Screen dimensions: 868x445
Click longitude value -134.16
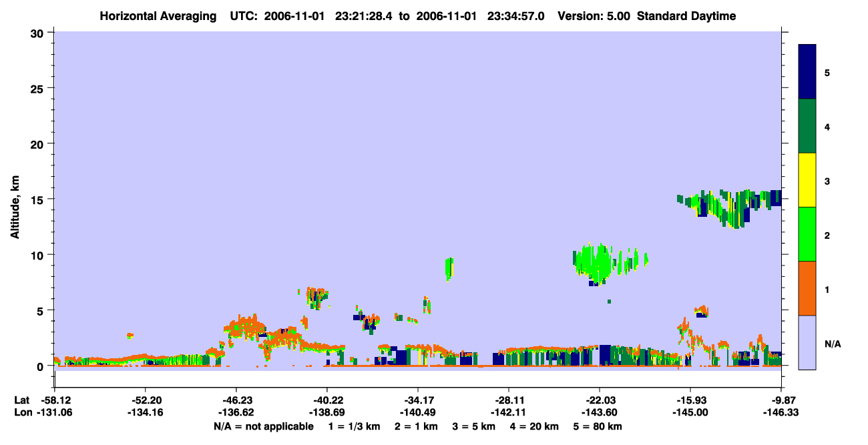click(x=146, y=413)
